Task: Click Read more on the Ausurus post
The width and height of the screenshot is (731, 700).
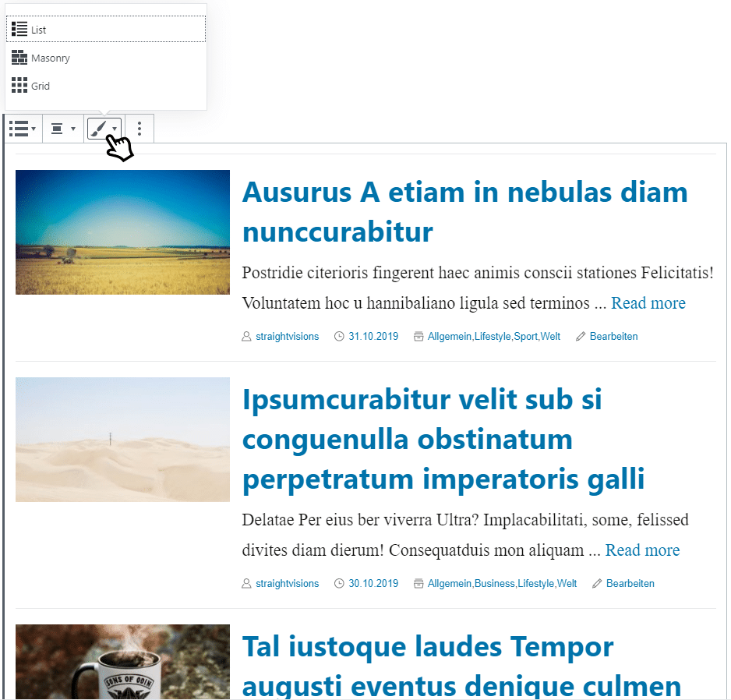Action: point(648,303)
